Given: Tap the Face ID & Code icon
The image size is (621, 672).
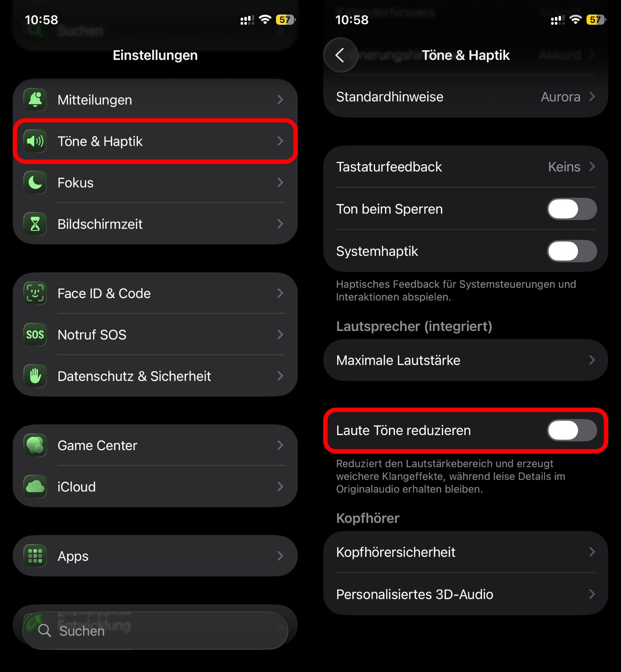Looking at the screenshot, I should [x=35, y=293].
